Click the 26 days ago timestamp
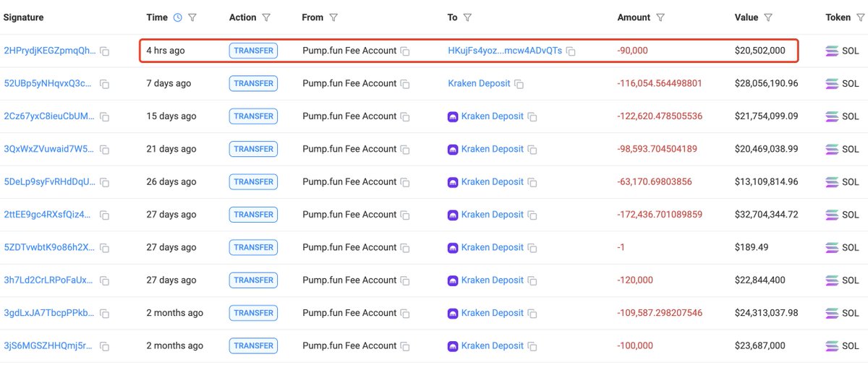 (171, 181)
